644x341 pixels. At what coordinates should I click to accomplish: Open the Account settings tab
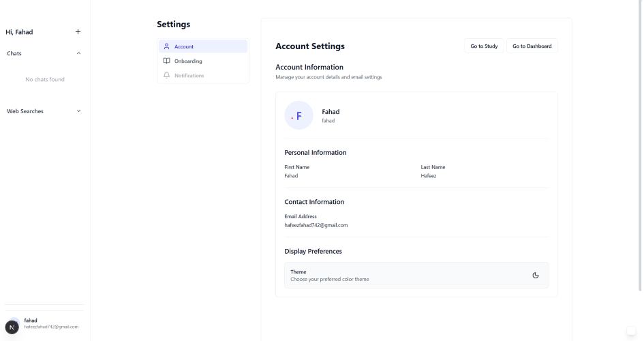pyautogui.click(x=203, y=46)
